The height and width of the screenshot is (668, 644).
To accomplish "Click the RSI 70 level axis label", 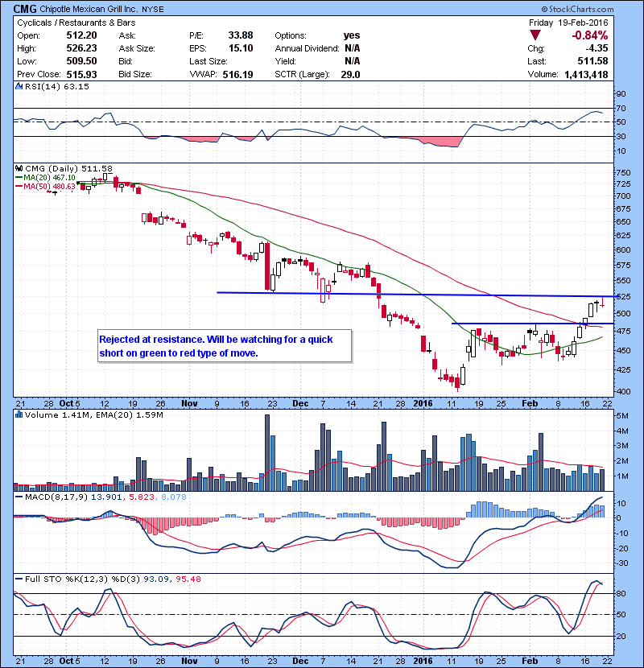I will point(621,108).
